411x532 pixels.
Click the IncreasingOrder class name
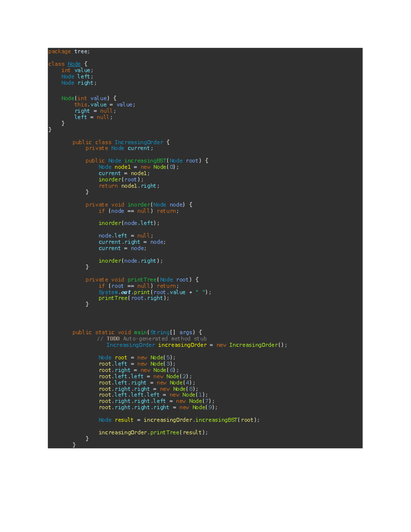pos(138,142)
